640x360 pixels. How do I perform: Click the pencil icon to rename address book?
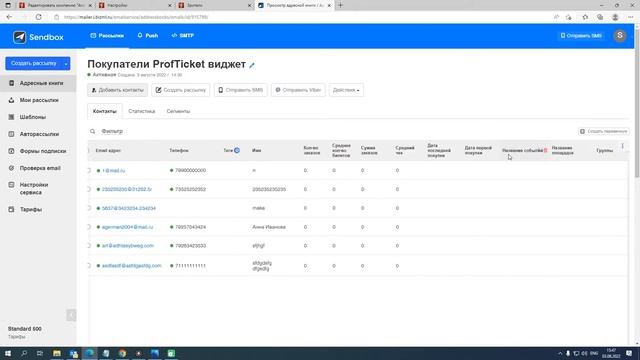click(252, 65)
